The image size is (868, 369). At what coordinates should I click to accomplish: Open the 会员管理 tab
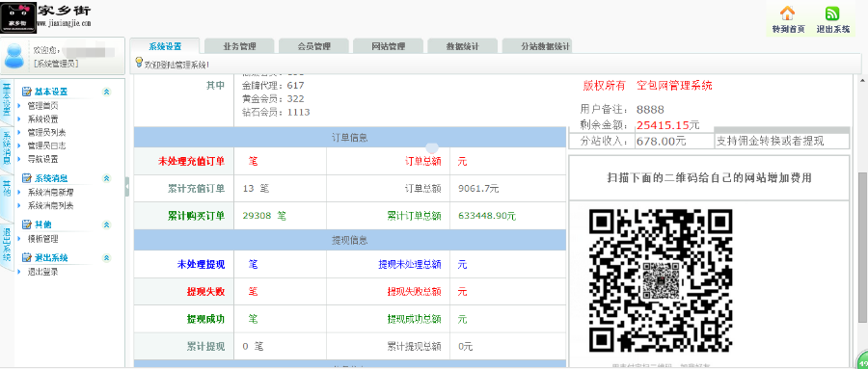[x=313, y=46]
